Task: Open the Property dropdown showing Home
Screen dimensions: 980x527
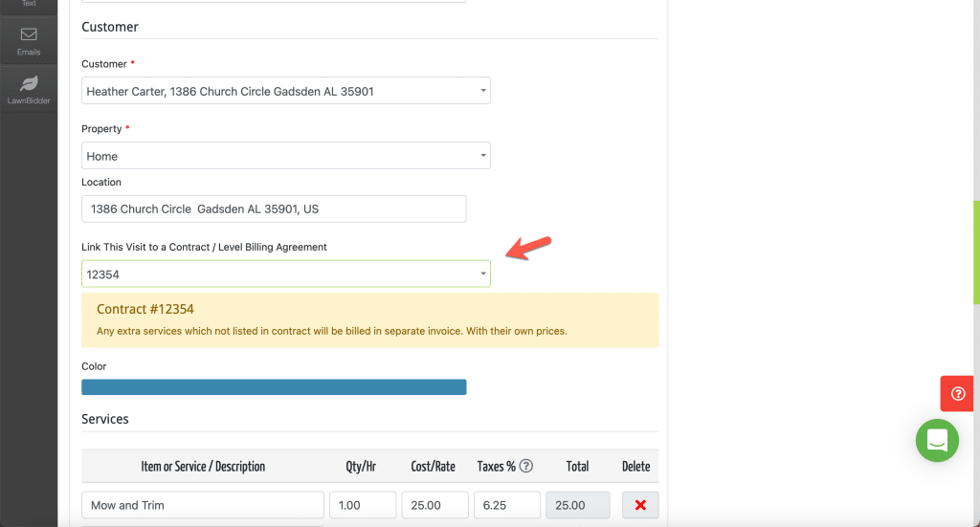Action: (x=285, y=156)
